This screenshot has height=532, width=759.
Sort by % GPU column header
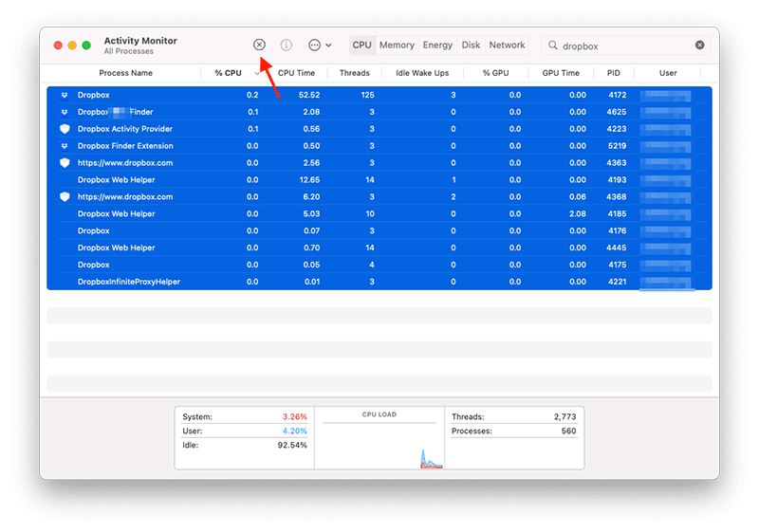tap(495, 73)
